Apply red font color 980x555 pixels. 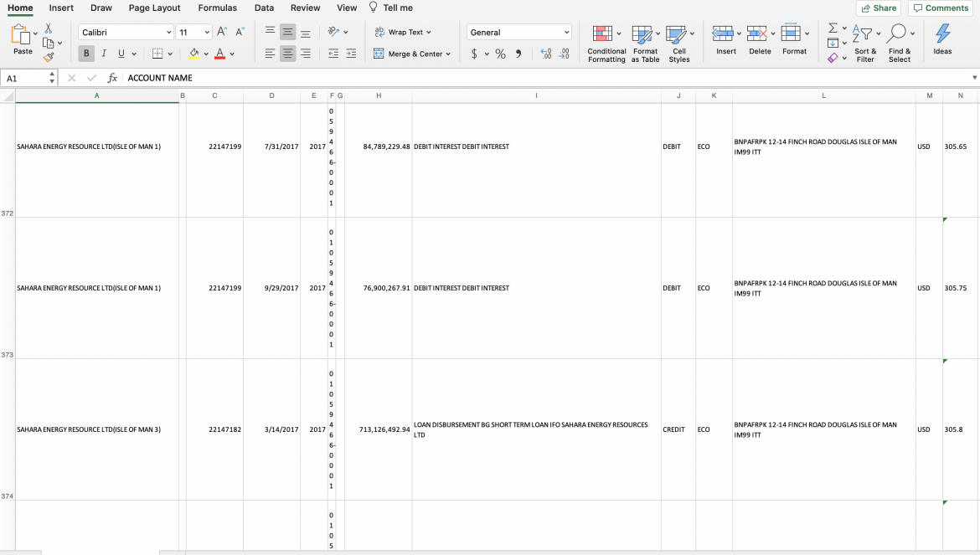219,54
